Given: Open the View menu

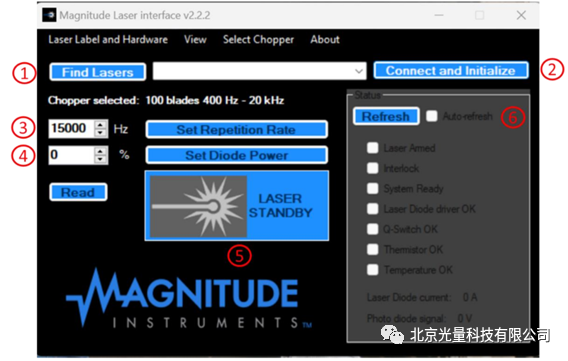Looking at the screenshot, I should tap(195, 39).
